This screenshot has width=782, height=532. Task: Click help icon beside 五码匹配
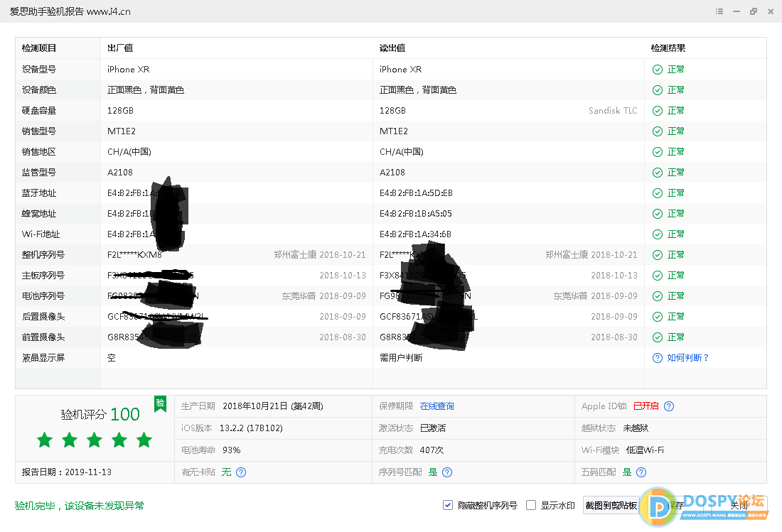click(641, 472)
